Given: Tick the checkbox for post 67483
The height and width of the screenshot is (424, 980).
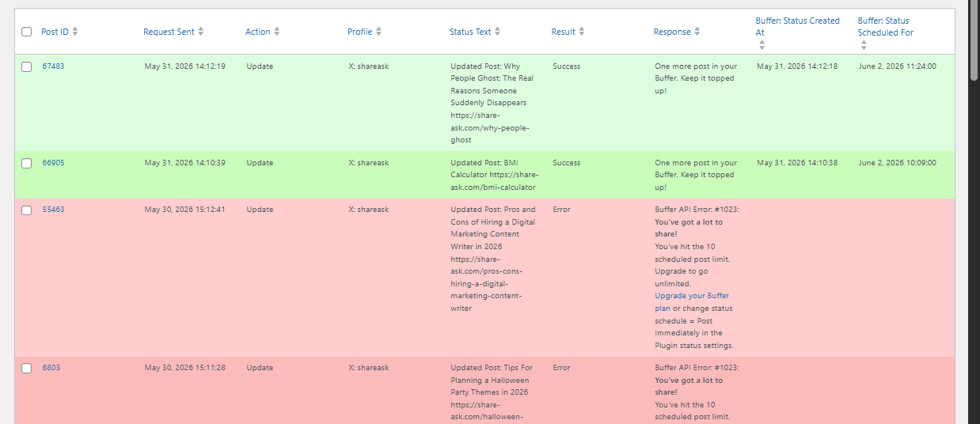Looking at the screenshot, I should (x=26, y=66).
